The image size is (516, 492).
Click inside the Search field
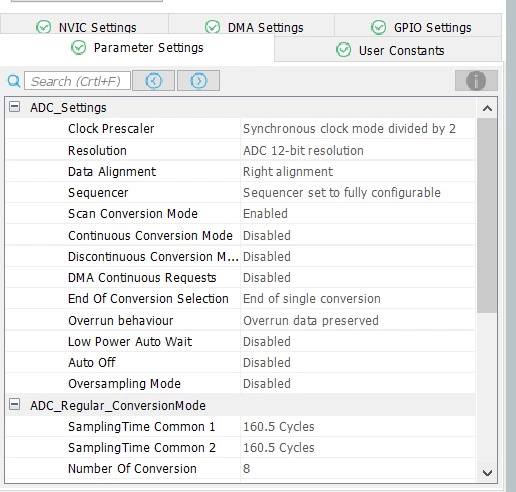click(77, 81)
